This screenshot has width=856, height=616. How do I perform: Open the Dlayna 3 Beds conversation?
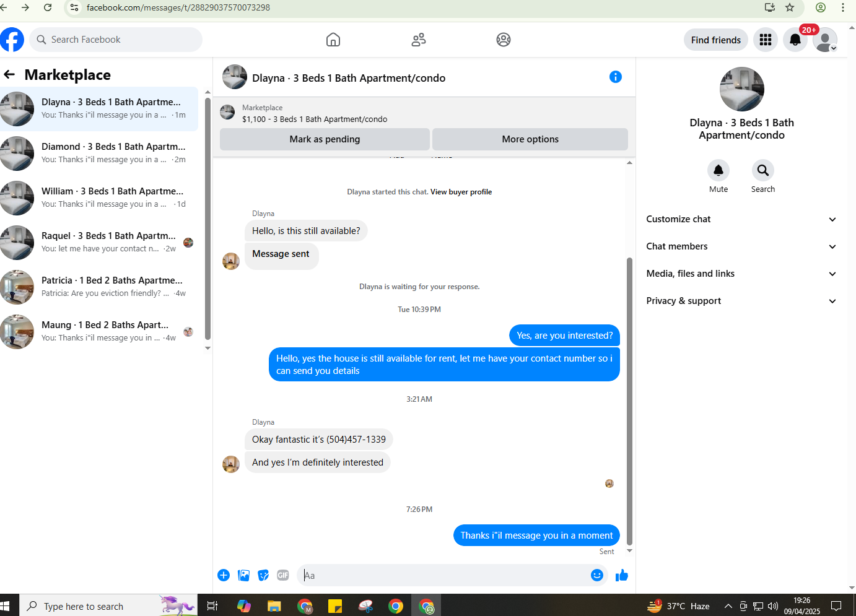point(99,109)
